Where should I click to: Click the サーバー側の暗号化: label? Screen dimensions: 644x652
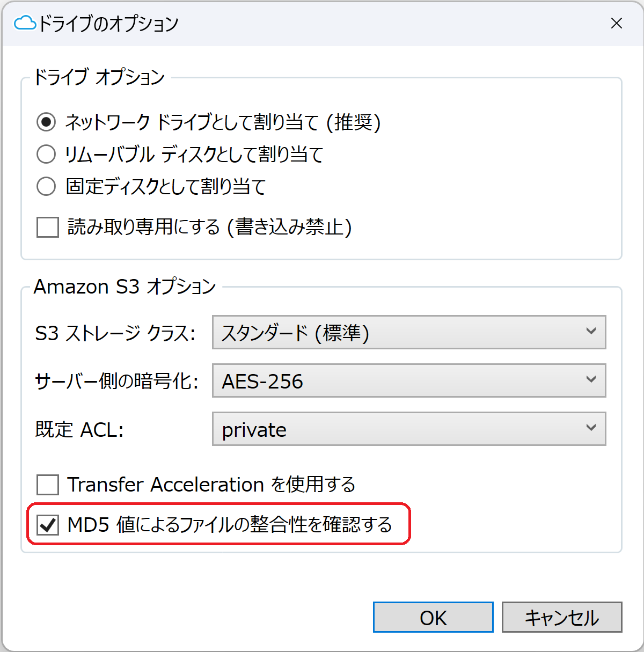coord(116,382)
